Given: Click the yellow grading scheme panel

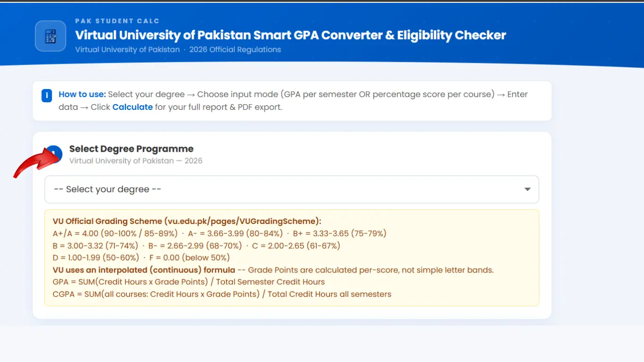Looking at the screenshot, I should (291, 258).
